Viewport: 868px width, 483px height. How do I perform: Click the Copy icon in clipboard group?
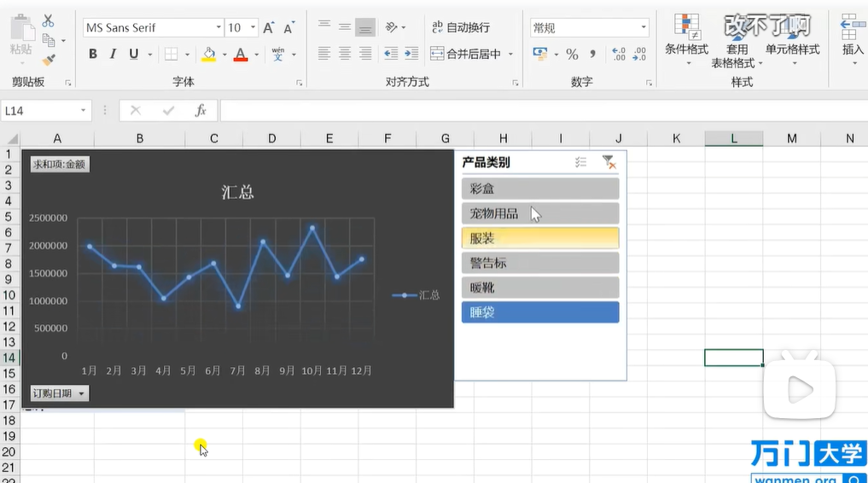coord(49,40)
